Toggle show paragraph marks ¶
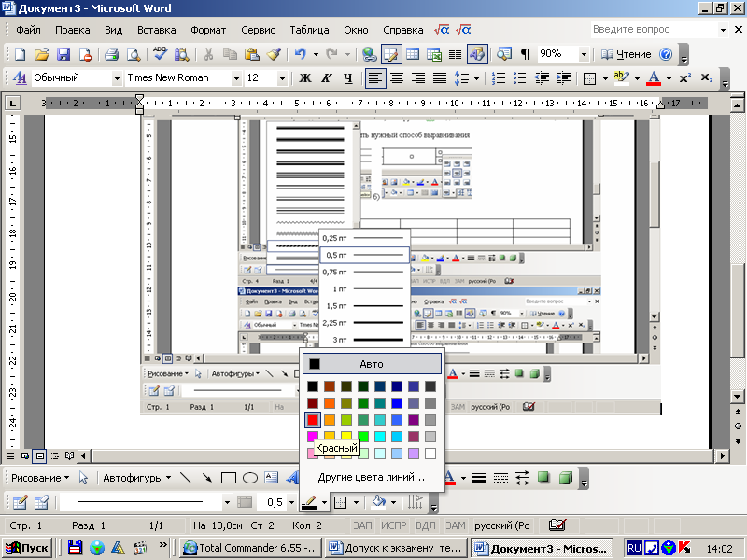This screenshot has width=747, height=560. click(526, 54)
